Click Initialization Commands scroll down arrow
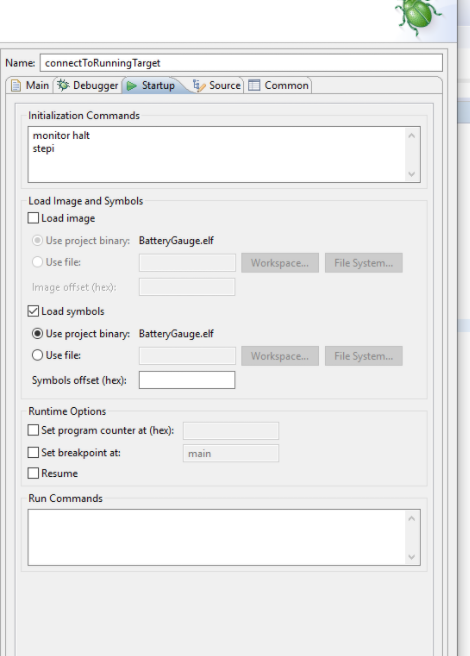This screenshot has width=470, height=656. 411,174
